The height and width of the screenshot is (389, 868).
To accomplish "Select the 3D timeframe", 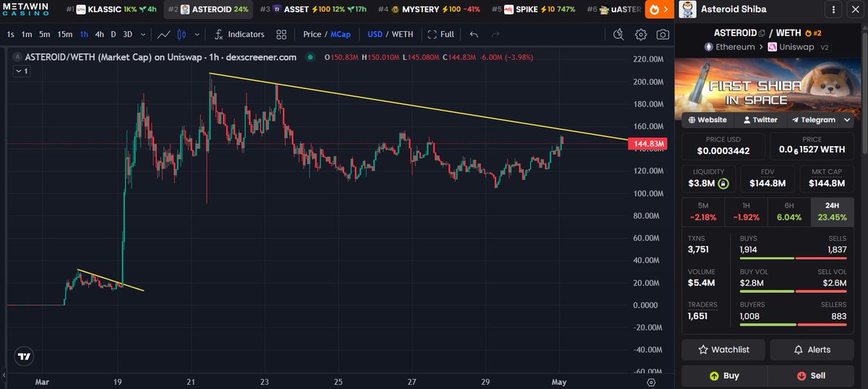I will coord(128,34).
